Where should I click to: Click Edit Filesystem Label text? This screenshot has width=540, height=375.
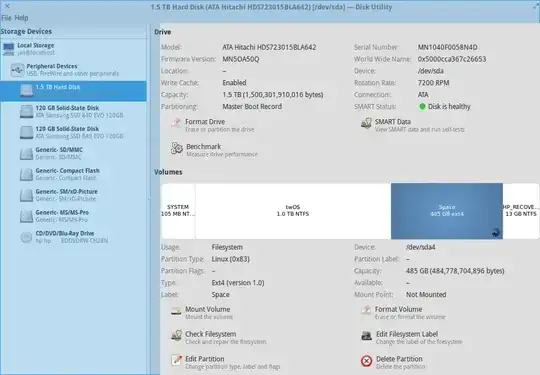pos(407,334)
